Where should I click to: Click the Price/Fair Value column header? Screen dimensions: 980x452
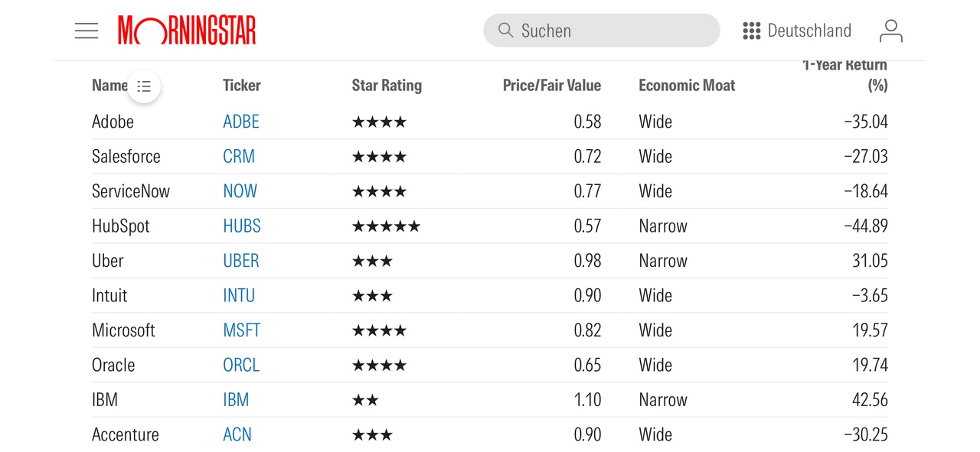click(551, 86)
